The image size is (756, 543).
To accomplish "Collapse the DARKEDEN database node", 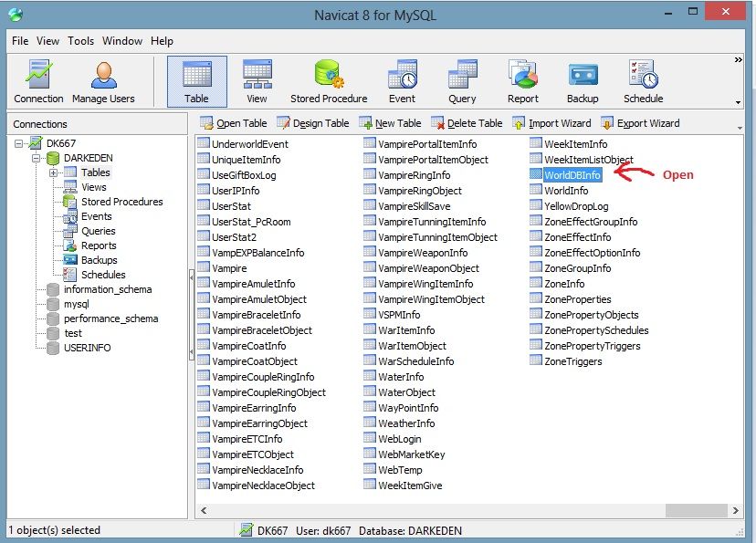I will [37, 158].
